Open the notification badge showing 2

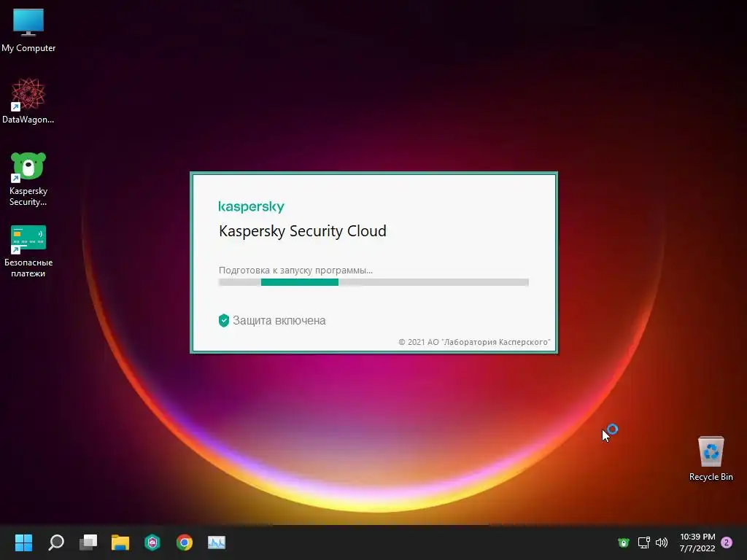(727, 542)
